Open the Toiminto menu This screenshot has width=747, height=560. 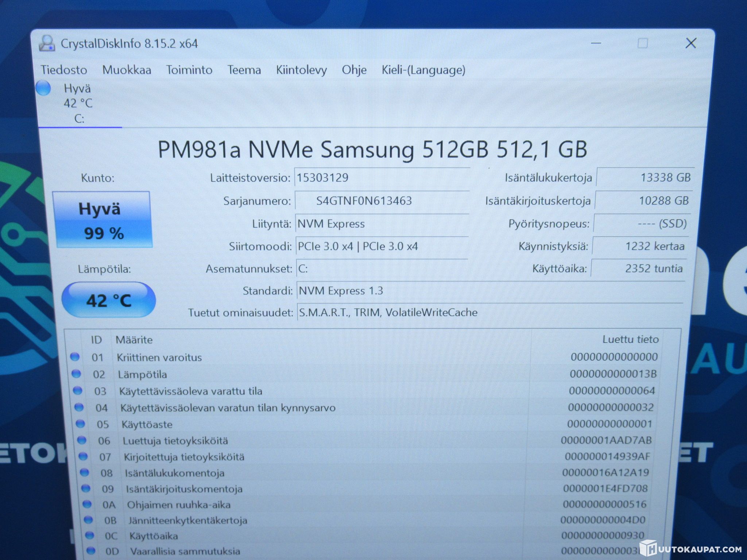(x=189, y=70)
